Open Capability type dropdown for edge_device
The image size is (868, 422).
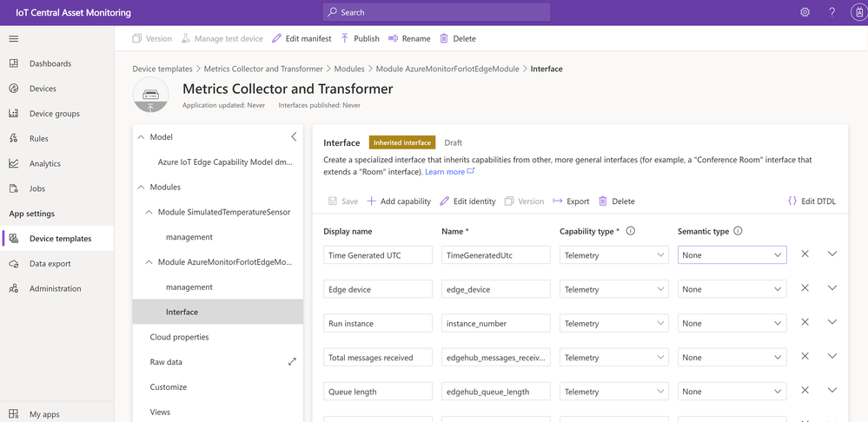tap(614, 289)
